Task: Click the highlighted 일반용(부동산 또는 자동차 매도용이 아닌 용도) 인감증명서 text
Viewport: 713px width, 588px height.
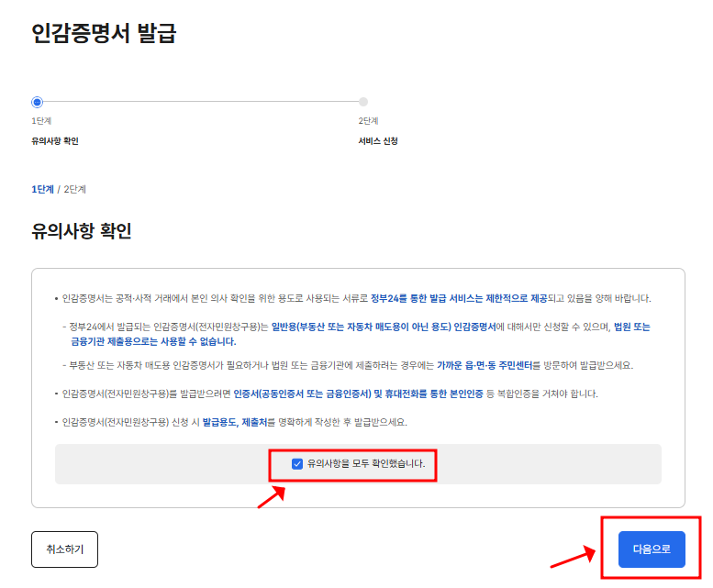Action: (x=384, y=327)
